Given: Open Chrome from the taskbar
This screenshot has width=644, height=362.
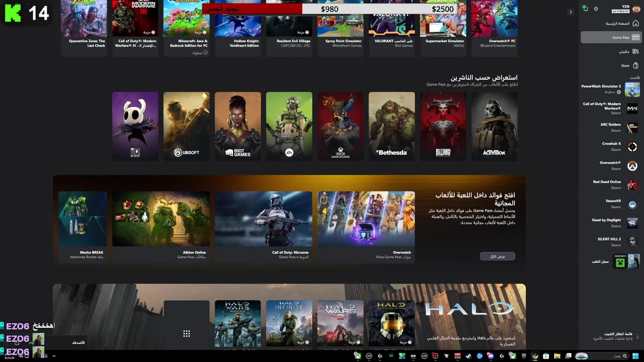Looking at the screenshot, I should tap(534, 356).
